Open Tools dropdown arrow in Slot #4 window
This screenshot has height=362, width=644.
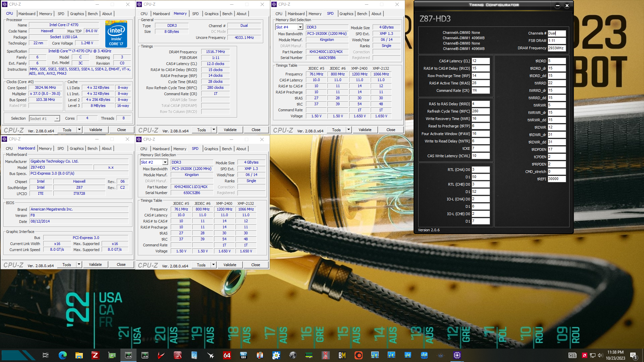click(348, 130)
